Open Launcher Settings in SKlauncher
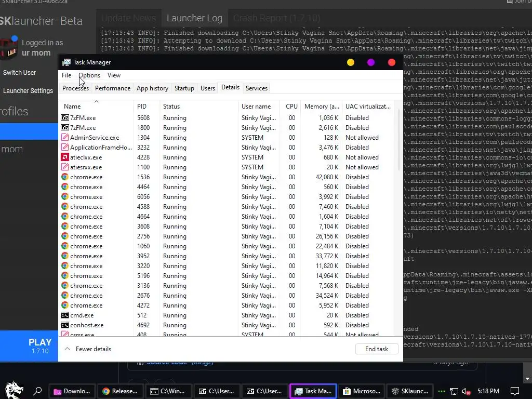532x399 pixels. click(x=28, y=91)
